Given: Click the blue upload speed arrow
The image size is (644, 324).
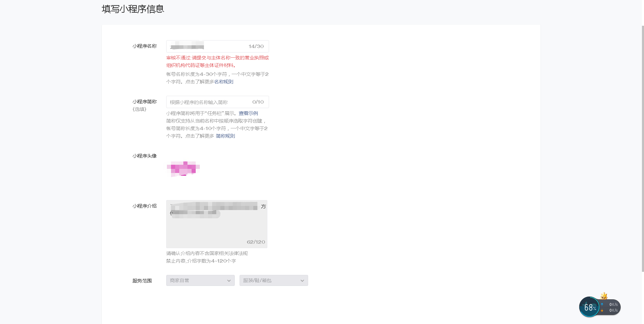Looking at the screenshot, I should 602,304.
